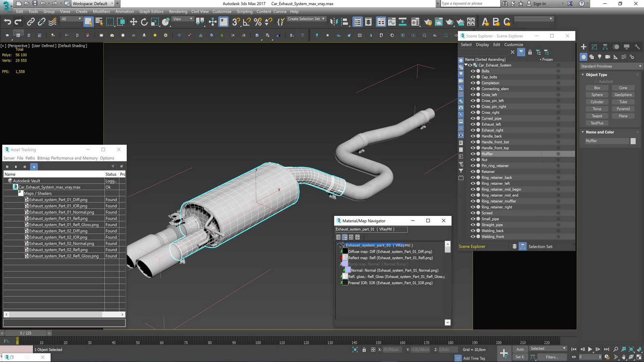Collapse the Car_Exhaust_System tree group
This screenshot has width=644, height=362.
point(466,65)
